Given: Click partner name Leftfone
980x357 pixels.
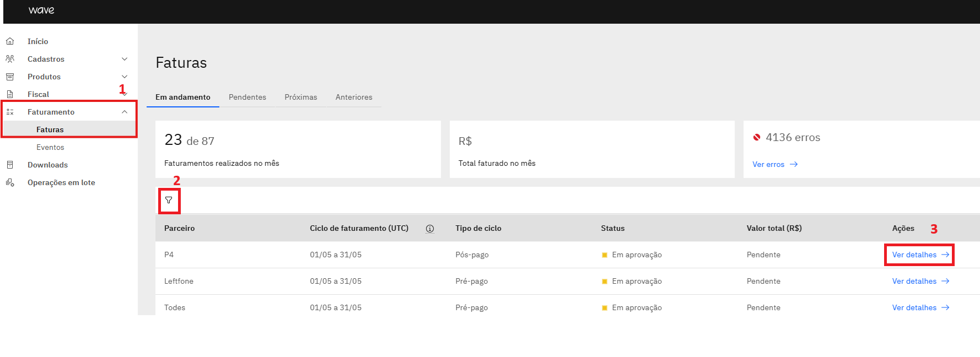Looking at the screenshot, I should point(179,281).
